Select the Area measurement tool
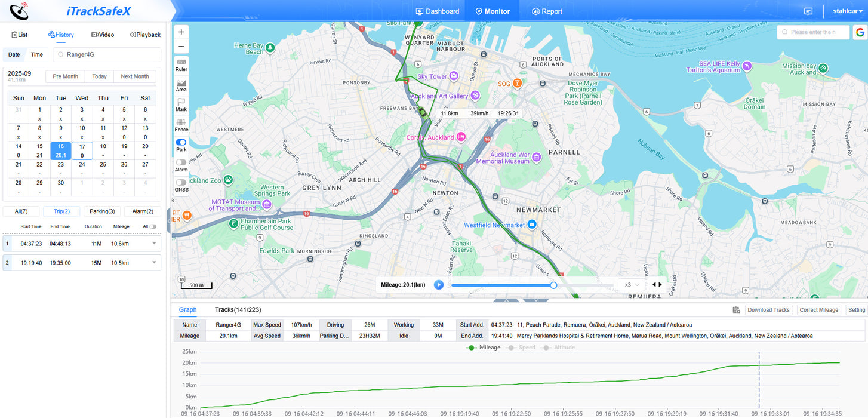This screenshot has height=418, width=868. pos(181,85)
